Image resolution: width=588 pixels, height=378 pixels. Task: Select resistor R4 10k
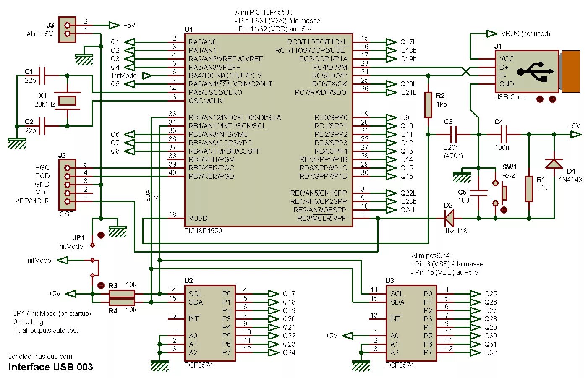point(122,302)
